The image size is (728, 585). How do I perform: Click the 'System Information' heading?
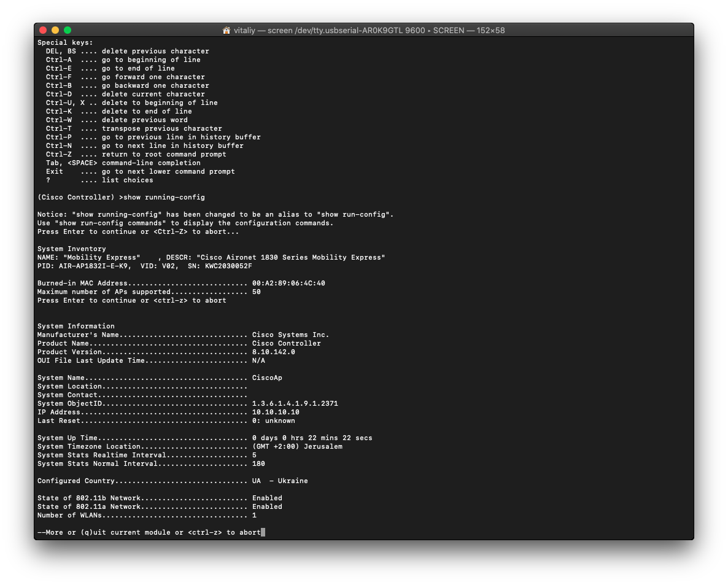pyautogui.click(x=76, y=327)
